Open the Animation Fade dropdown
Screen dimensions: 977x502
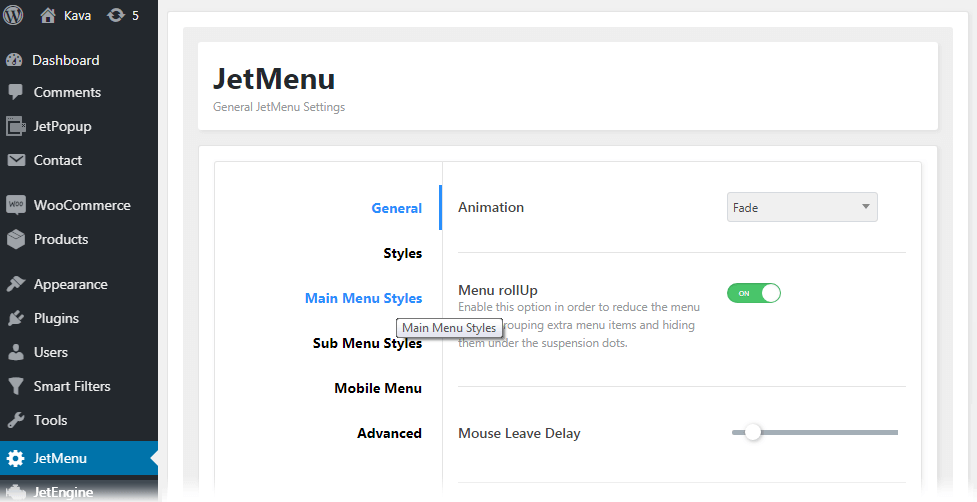pos(802,207)
